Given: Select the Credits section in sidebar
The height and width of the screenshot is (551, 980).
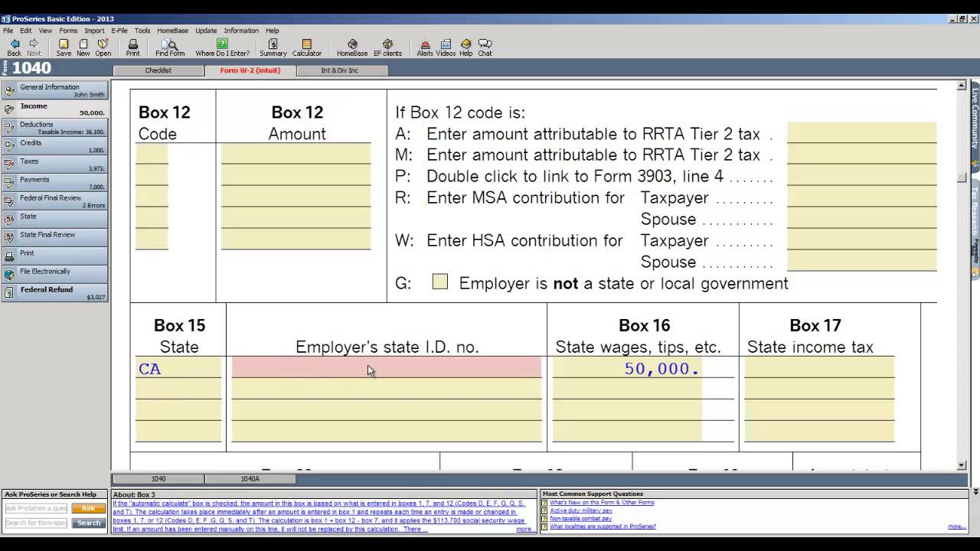Looking at the screenshot, I should 55,145.
